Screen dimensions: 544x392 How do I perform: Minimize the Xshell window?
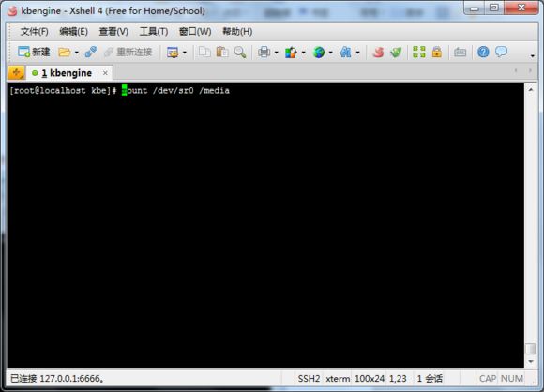[x=475, y=8]
